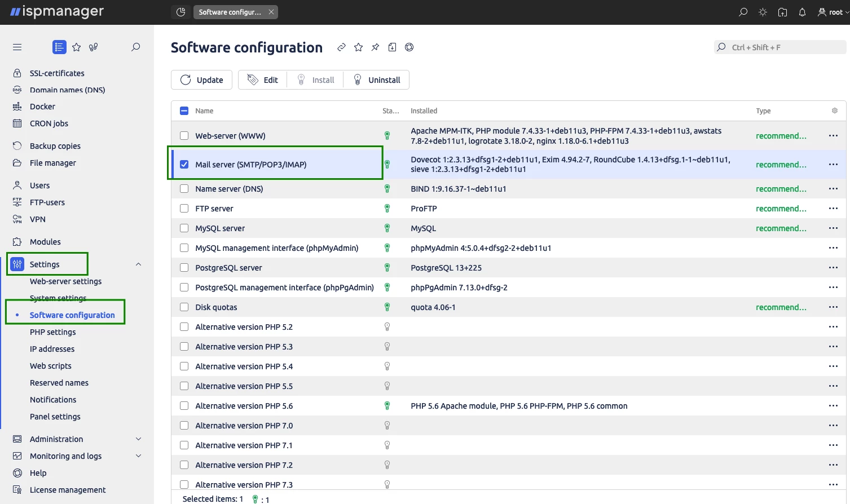
Task: Uncheck the Mail server (SMTP/POP3/IMAP) checkbox
Action: pos(184,165)
